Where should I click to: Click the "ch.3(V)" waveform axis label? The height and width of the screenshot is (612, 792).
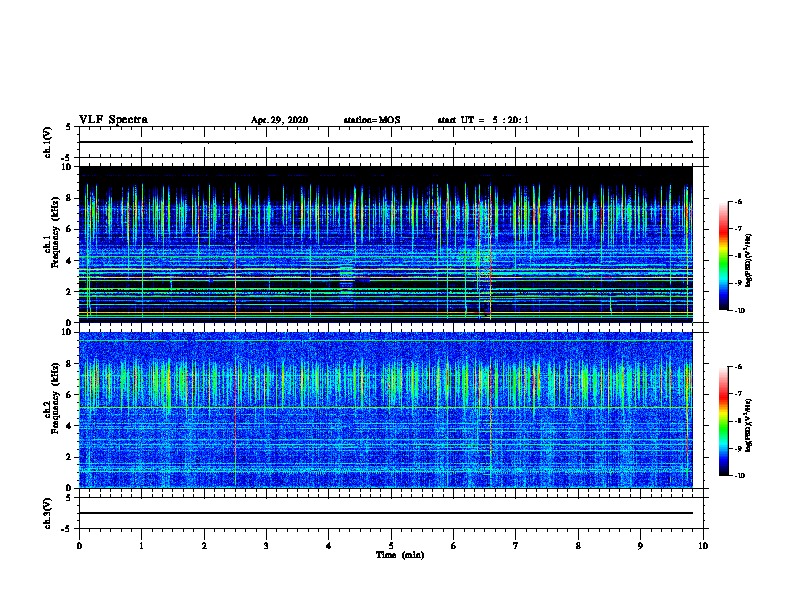(47, 513)
